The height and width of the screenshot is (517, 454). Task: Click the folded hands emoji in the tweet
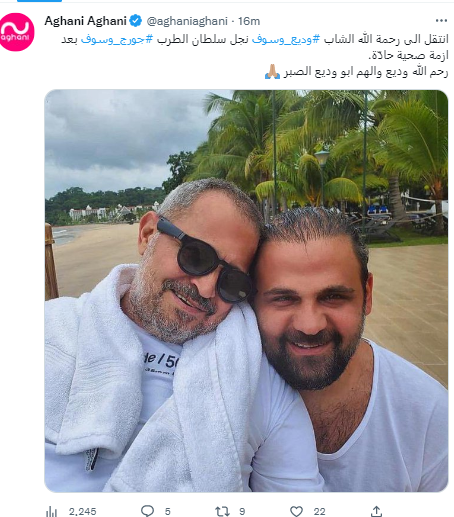pyautogui.click(x=272, y=72)
